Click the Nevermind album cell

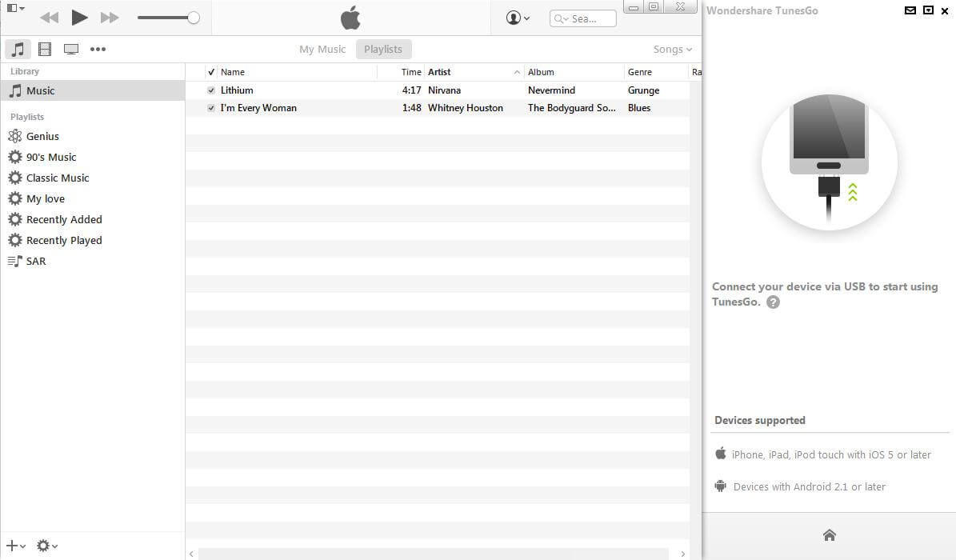point(551,90)
